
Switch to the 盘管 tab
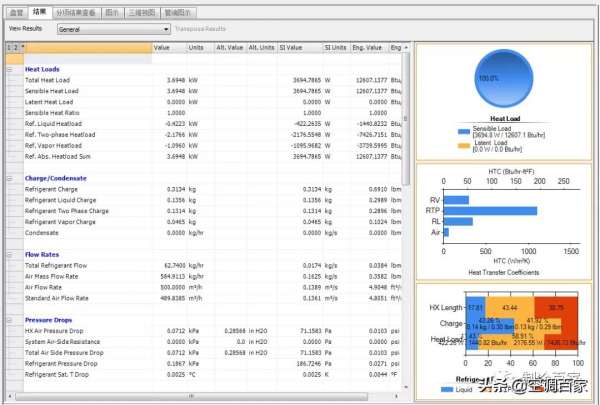pyautogui.click(x=15, y=11)
